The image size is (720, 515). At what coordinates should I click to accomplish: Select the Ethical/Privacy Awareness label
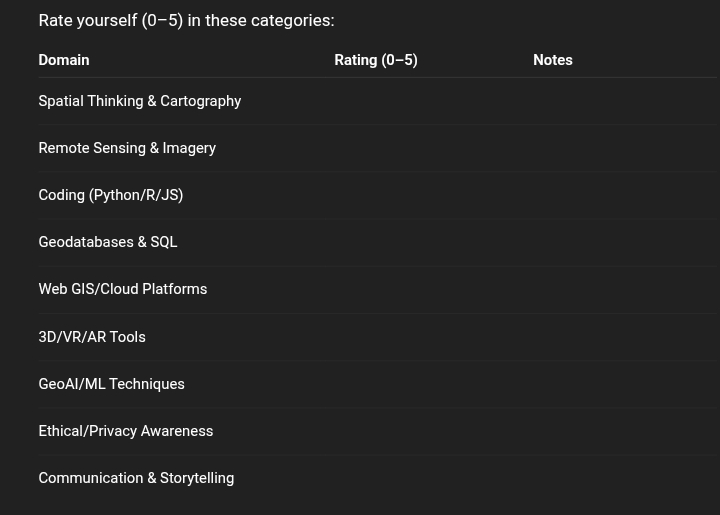pyautogui.click(x=126, y=431)
